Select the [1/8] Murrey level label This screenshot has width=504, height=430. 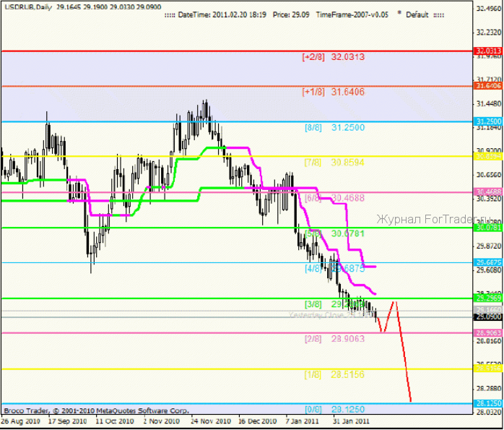[313, 374]
